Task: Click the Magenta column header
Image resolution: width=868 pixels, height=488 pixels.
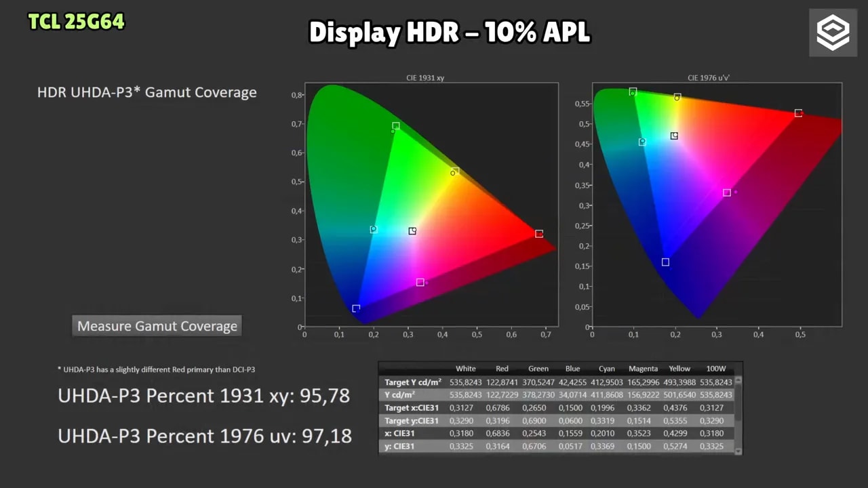Action: (643, 369)
